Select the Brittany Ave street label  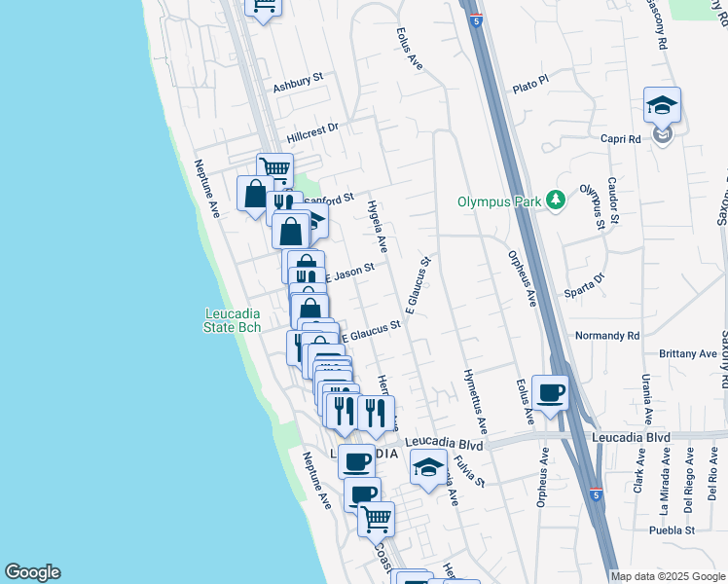tap(688, 353)
